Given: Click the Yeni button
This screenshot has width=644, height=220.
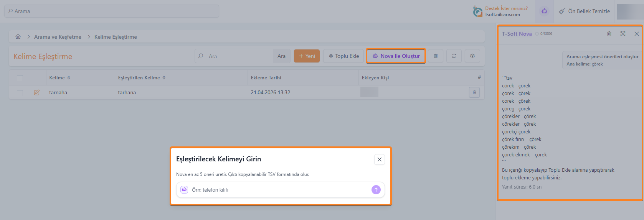Looking at the screenshot, I should click(x=307, y=56).
